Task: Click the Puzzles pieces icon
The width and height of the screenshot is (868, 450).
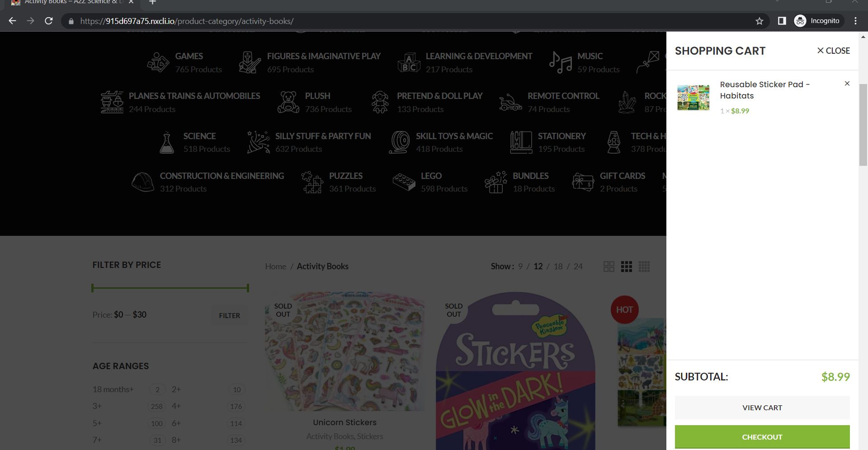Action: (x=312, y=182)
